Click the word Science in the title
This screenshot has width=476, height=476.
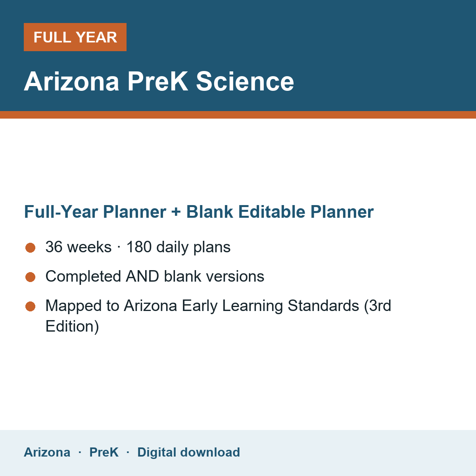[245, 81]
